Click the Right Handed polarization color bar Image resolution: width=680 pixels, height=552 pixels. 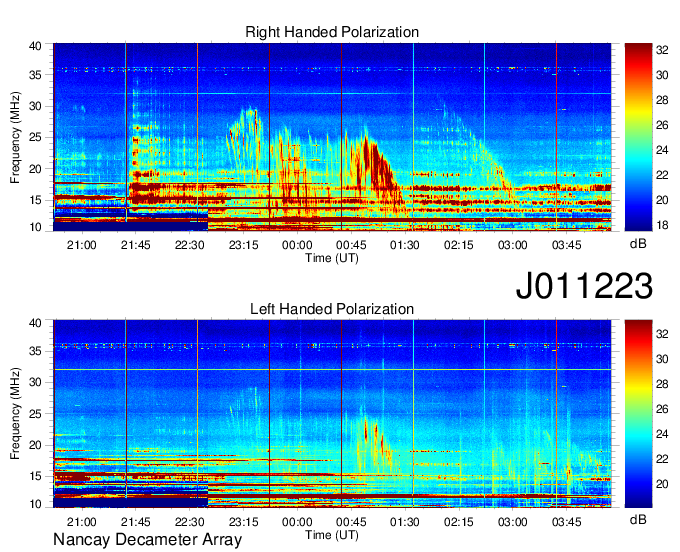tap(638, 137)
